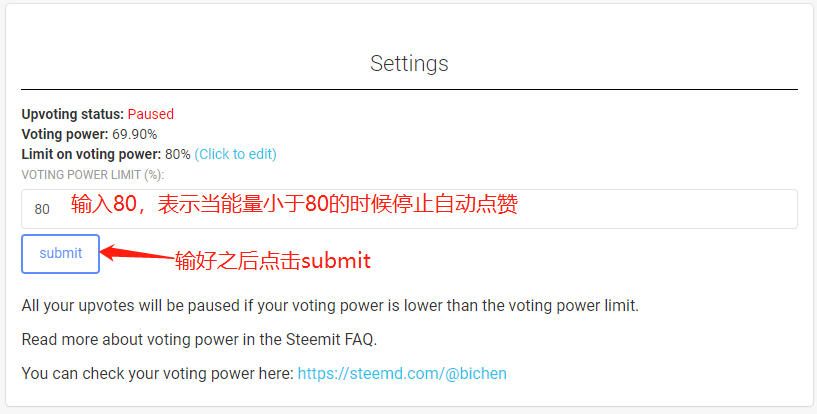Click the red Chinese annotation inside input
Screen dimensions: 817x414
pyautogui.click(x=293, y=205)
